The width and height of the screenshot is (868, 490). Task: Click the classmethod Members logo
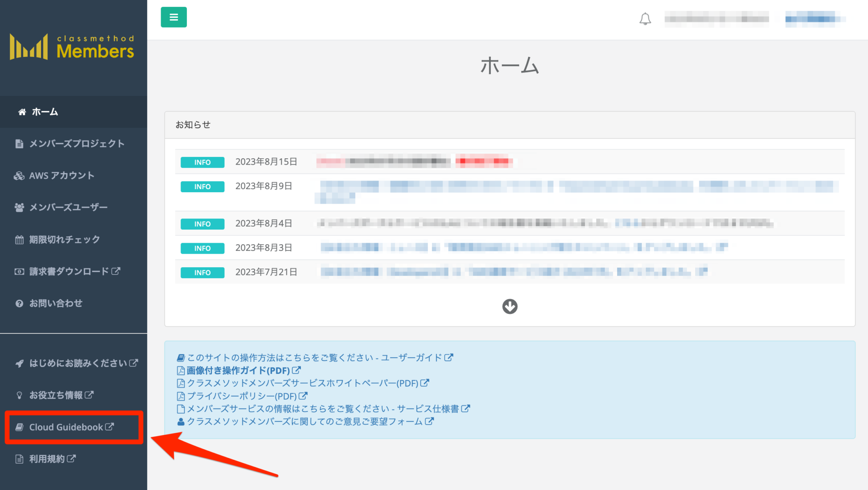[x=72, y=47]
